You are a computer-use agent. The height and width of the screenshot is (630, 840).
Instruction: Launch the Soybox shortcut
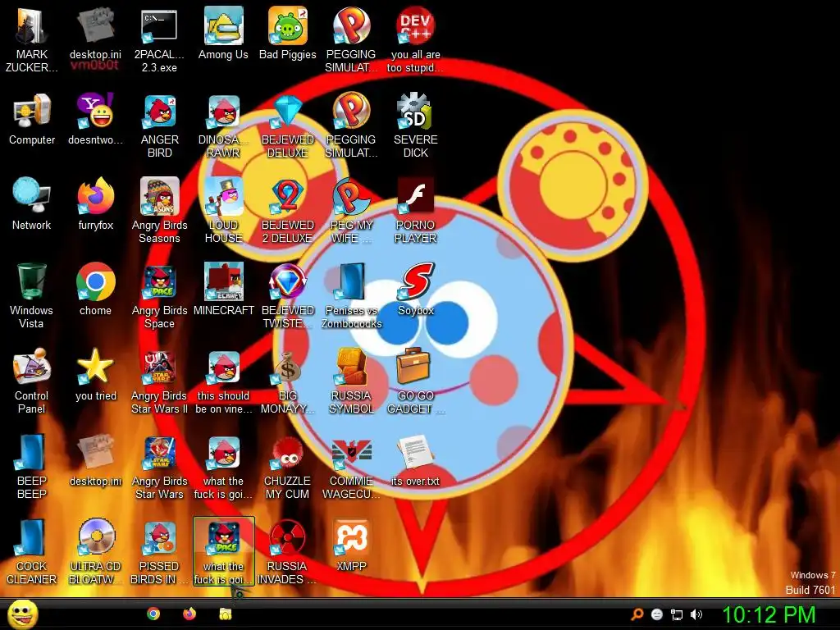(x=416, y=290)
